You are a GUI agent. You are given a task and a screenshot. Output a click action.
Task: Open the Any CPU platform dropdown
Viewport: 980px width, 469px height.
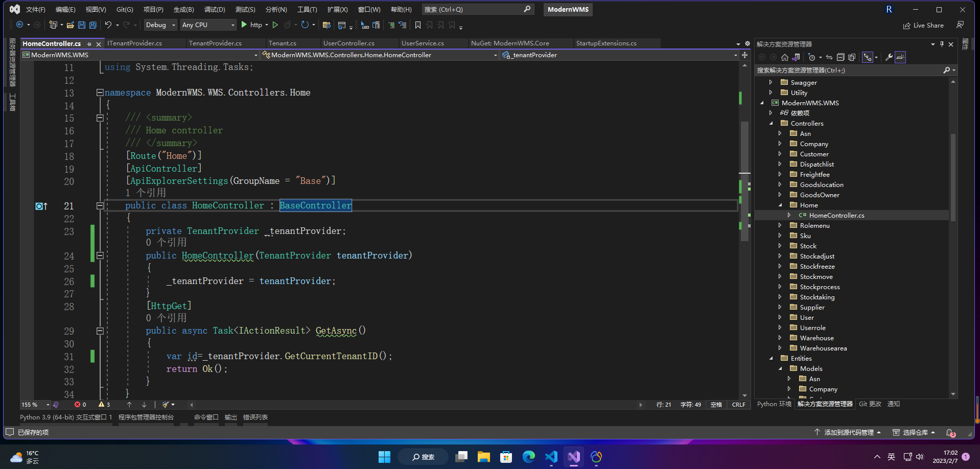pos(208,25)
